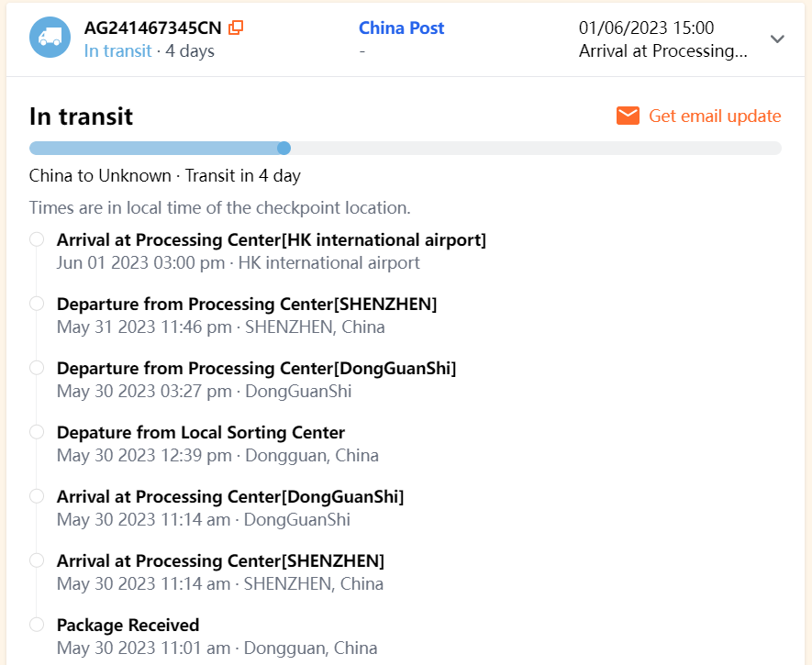Click the Departure from Processing Center[DongGuanShi] marker
This screenshot has height=665, width=812.
click(x=37, y=368)
